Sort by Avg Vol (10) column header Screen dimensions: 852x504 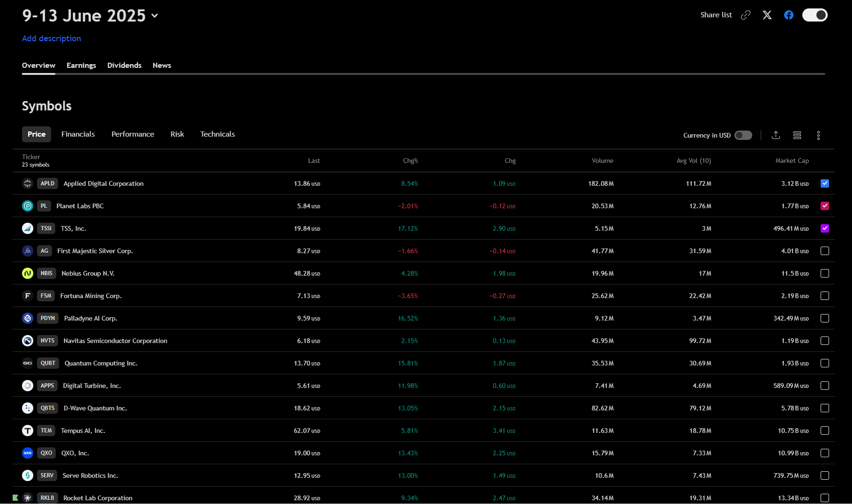click(694, 161)
